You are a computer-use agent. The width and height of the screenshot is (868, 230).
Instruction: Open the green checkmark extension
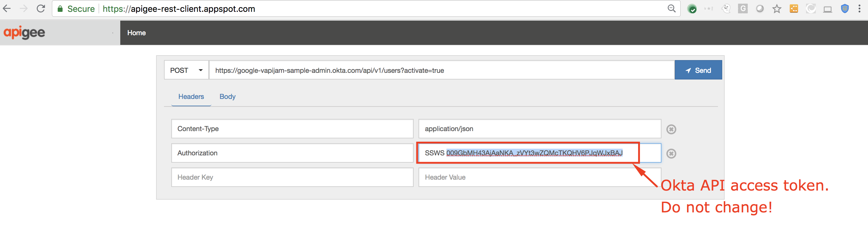coord(692,9)
